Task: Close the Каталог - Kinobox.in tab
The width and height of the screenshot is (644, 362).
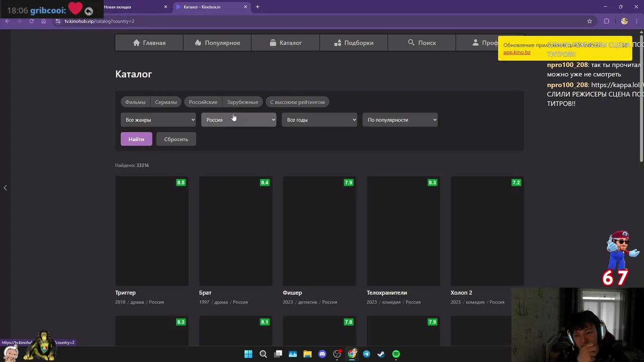Action: pos(246,7)
